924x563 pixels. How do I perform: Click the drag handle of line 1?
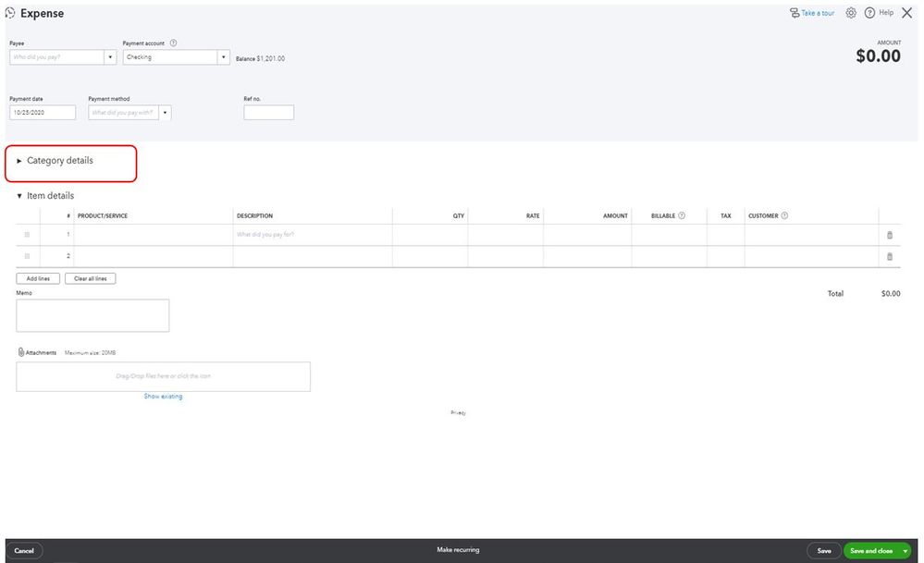coord(27,235)
